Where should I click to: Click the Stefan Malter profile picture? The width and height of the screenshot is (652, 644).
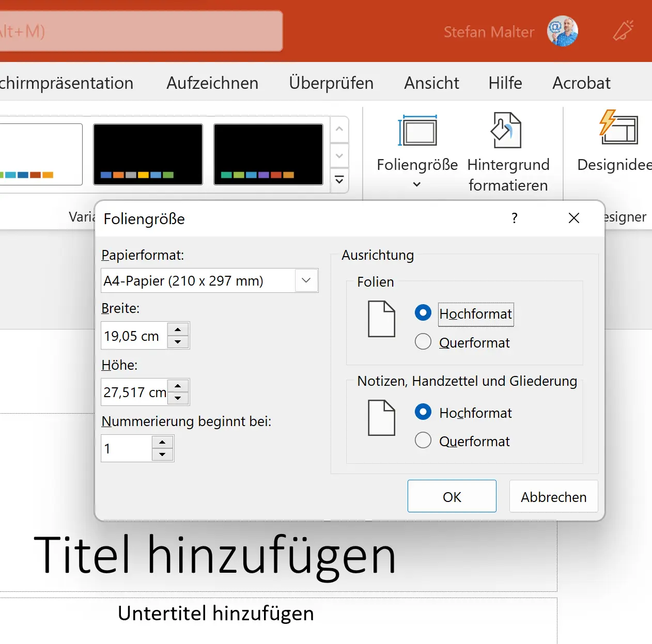click(562, 32)
